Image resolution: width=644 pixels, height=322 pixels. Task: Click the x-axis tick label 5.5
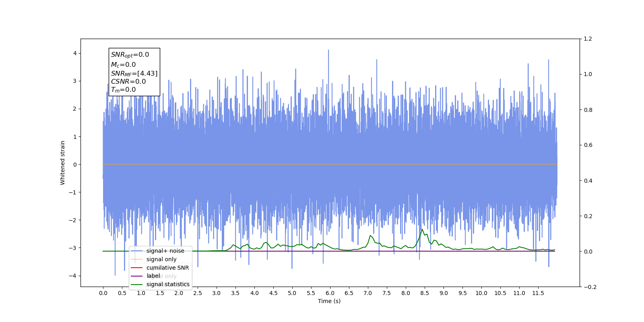[311, 293]
